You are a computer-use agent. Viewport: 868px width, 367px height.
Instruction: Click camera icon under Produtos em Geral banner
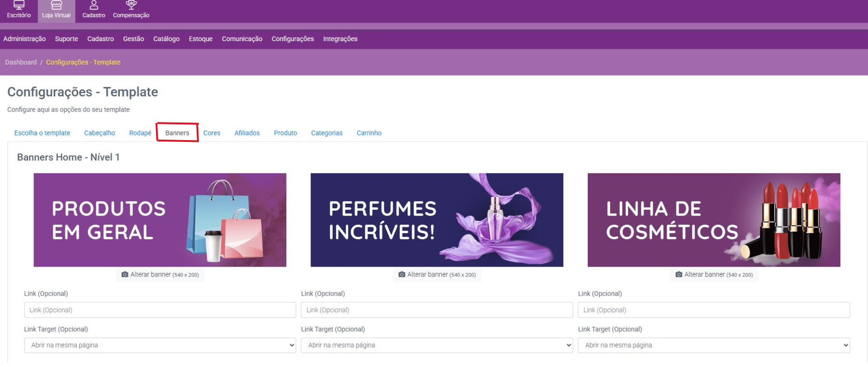pos(125,275)
